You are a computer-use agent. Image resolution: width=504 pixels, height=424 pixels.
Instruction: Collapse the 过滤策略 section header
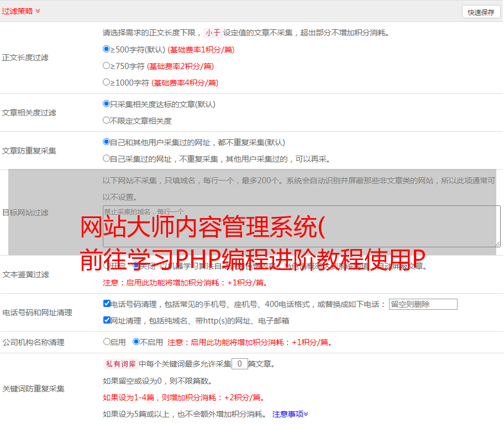21,11
